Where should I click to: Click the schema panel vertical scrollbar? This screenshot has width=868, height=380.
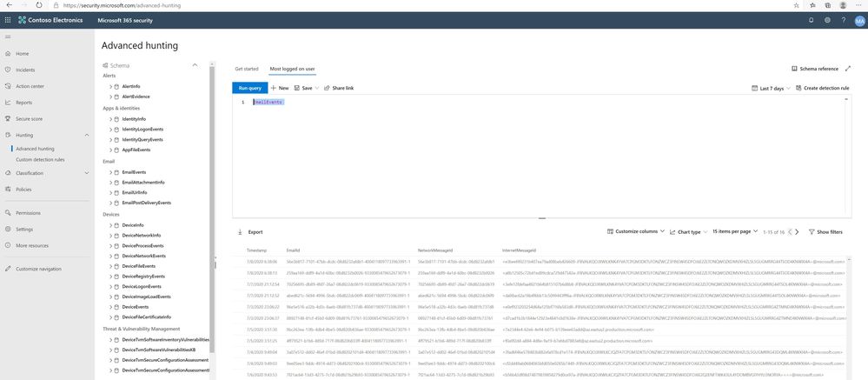coord(211,208)
